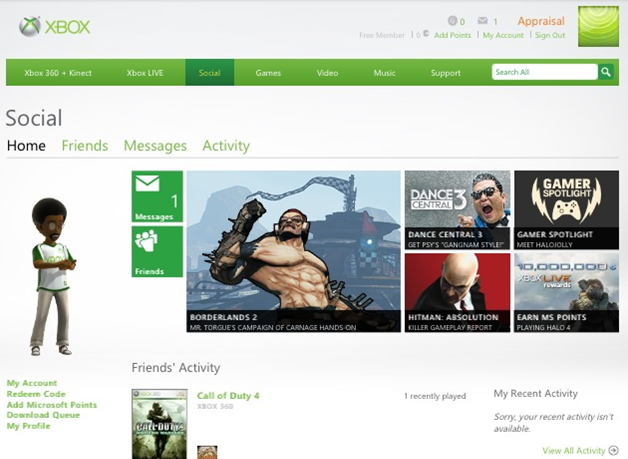Click the avatar figure with afro

tap(52, 276)
